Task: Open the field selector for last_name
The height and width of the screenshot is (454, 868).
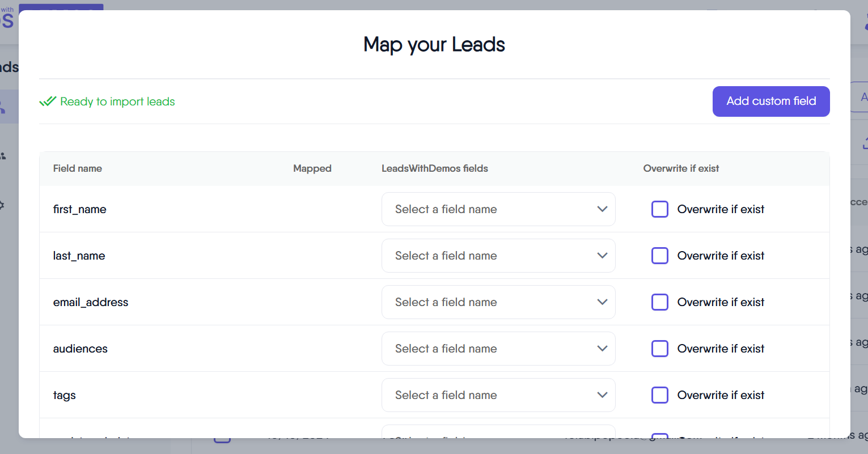Action: pyautogui.click(x=498, y=256)
